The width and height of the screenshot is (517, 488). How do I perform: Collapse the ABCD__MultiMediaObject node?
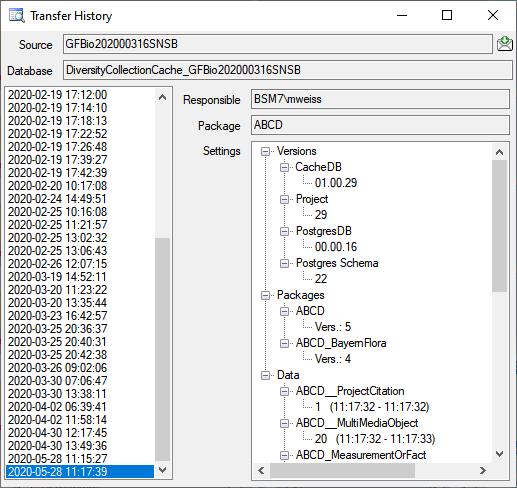[x=284, y=423]
